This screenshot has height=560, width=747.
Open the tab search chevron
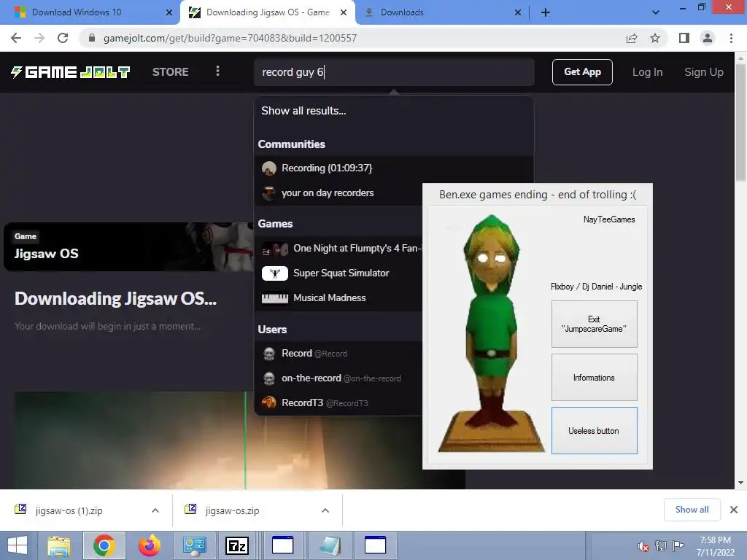point(656,12)
